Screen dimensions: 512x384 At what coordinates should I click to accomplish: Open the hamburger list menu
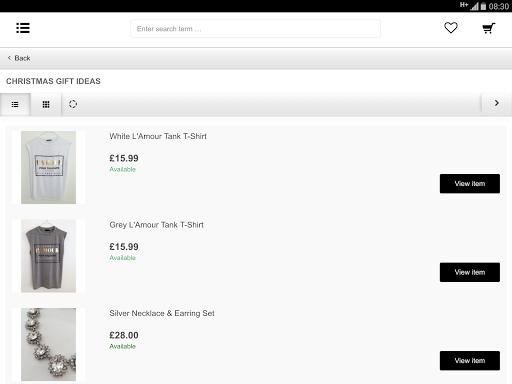23,28
